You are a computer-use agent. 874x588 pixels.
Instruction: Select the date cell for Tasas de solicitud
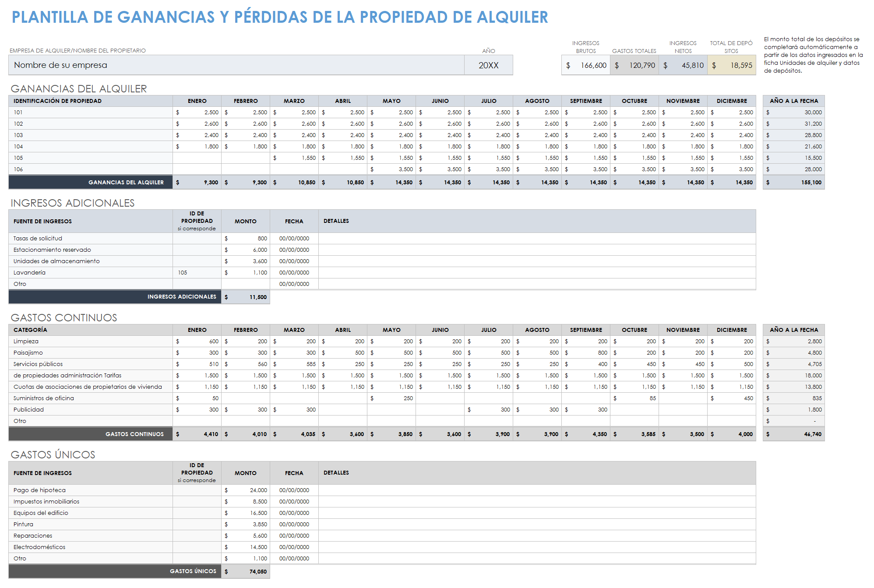coord(294,239)
